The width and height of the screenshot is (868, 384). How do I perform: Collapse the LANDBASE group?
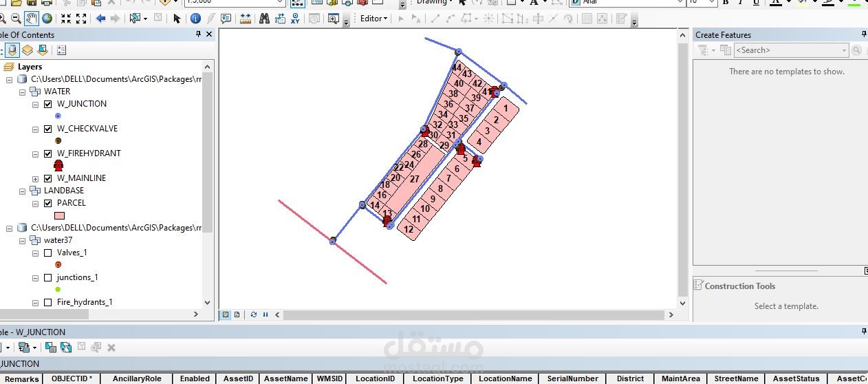tap(23, 191)
